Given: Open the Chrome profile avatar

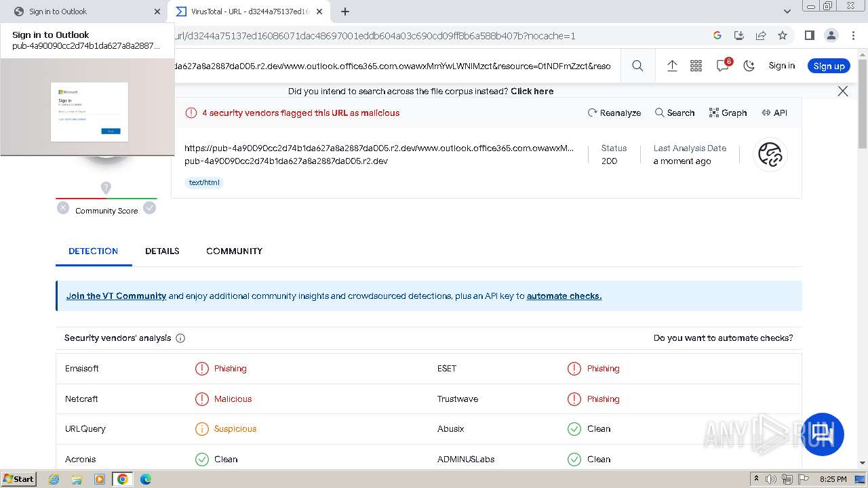Looking at the screenshot, I should [831, 35].
